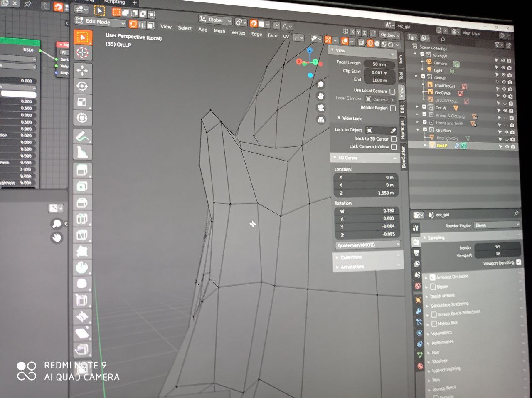
Task: Expand Orc W collection in outliner
Action: click(x=417, y=107)
